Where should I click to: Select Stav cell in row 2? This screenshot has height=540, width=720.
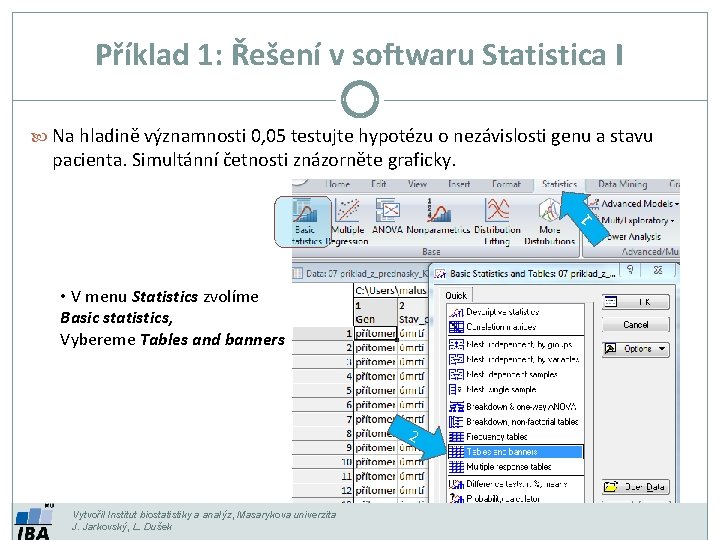click(413, 348)
